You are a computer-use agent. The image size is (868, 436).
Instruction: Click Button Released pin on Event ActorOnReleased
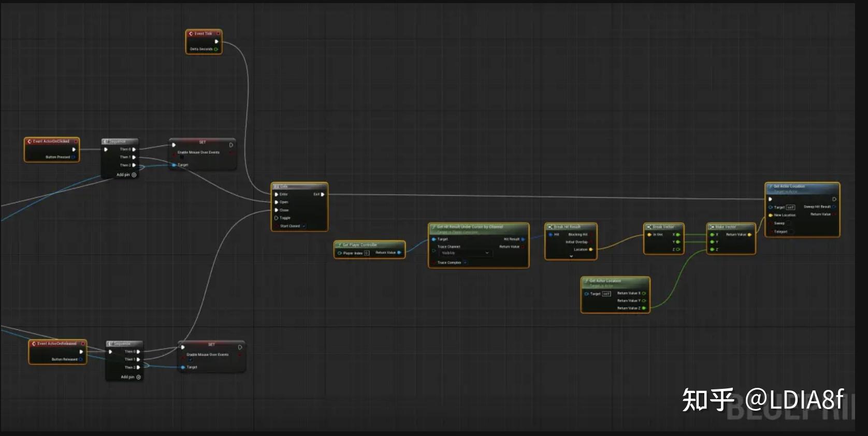(81, 359)
